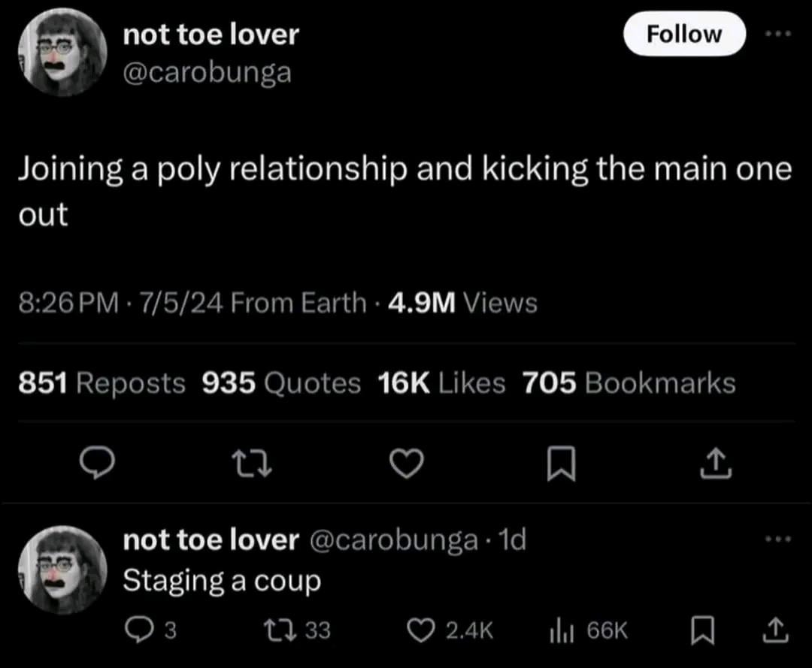This screenshot has height=668, width=812.
Task: Repost the main tweet with repost icon
Action: coord(251,463)
